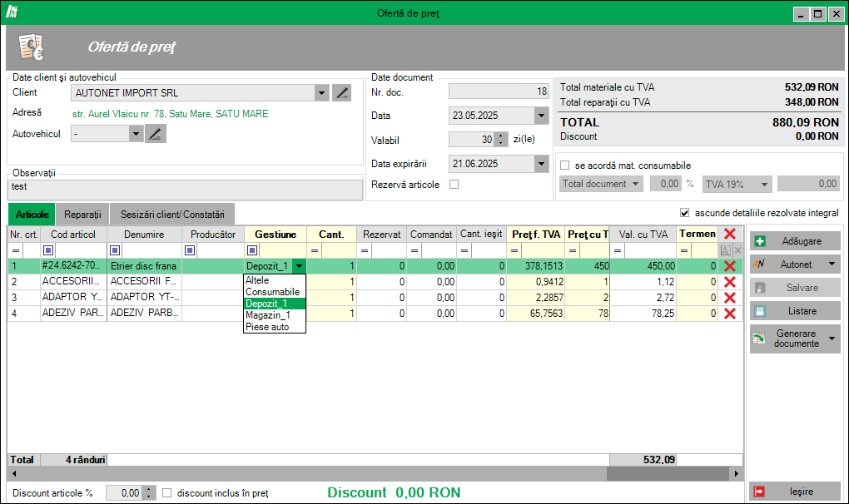The image size is (849, 504).
Task: Uncheck ascunde detaliile rezolvate integral
Action: (x=684, y=213)
